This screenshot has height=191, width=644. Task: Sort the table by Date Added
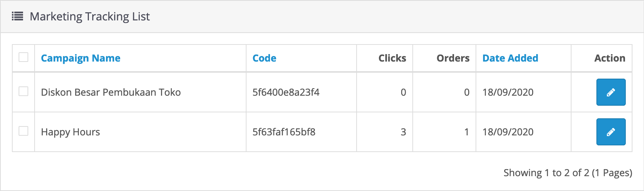point(510,58)
